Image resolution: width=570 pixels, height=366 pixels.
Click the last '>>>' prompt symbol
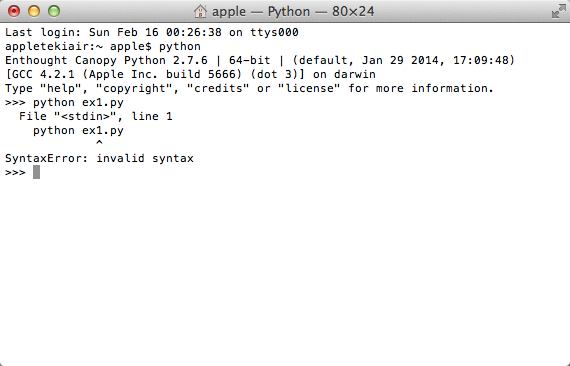[15, 172]
